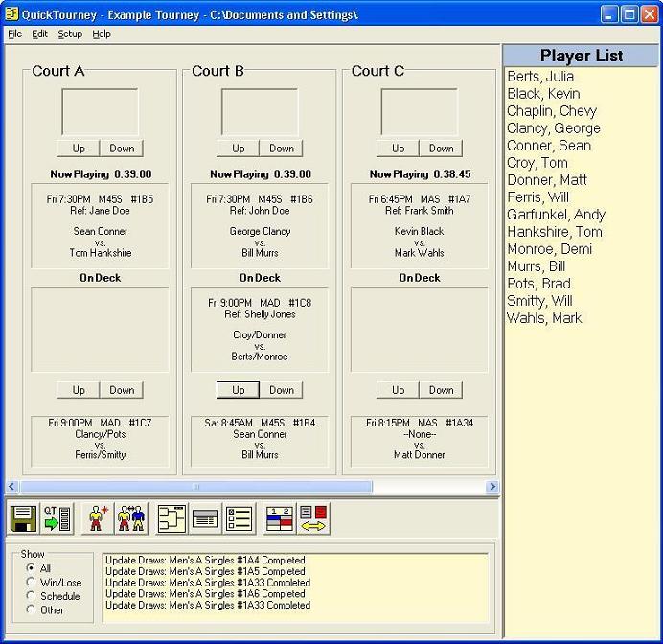Screen dimensions: 663x644
Task: Select Garfunkel, Andy in Player List
Action: coord(556,215)
